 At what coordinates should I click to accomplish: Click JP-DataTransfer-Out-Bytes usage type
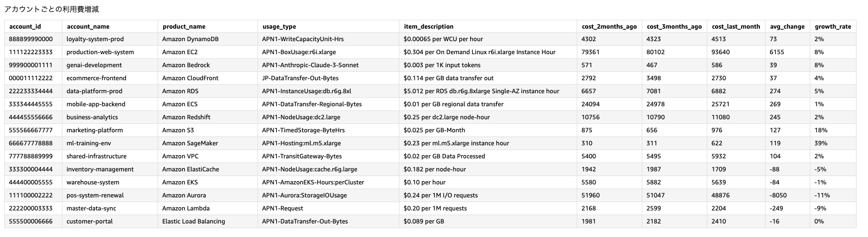coord(301,78)
